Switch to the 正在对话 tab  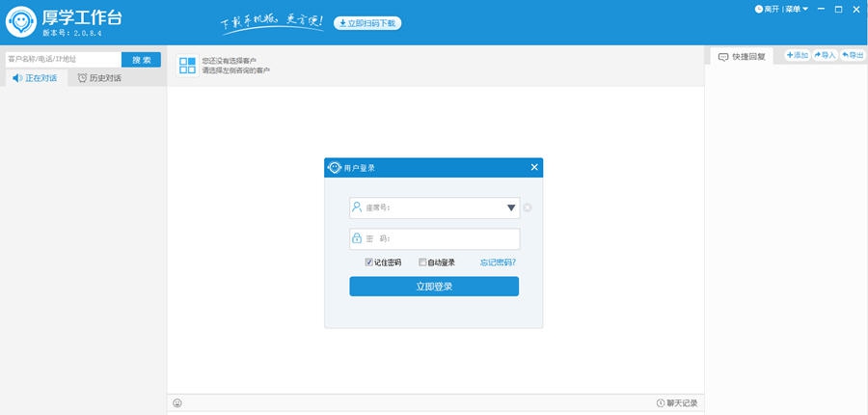[35, 78]
